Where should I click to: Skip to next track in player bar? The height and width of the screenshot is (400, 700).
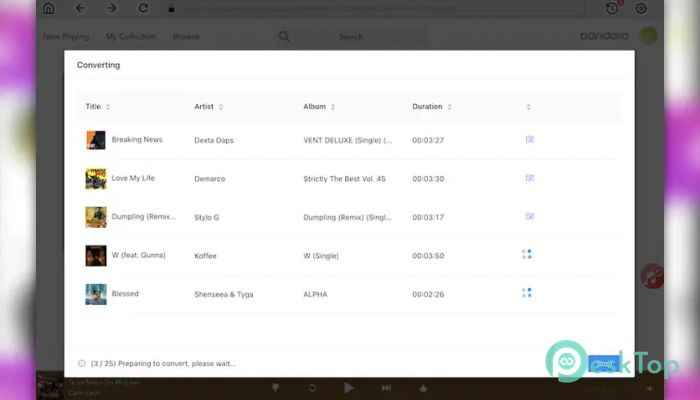386,387
